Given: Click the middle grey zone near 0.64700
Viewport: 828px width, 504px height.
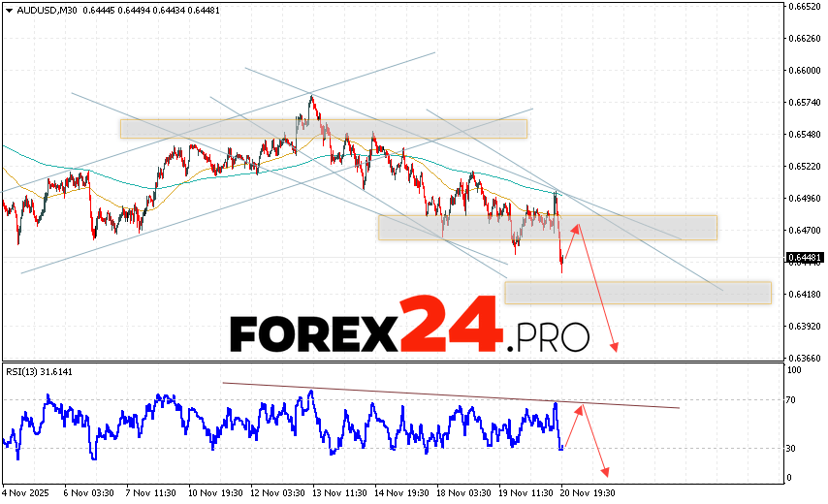Looking at the screenshot, I should [547, 227].
